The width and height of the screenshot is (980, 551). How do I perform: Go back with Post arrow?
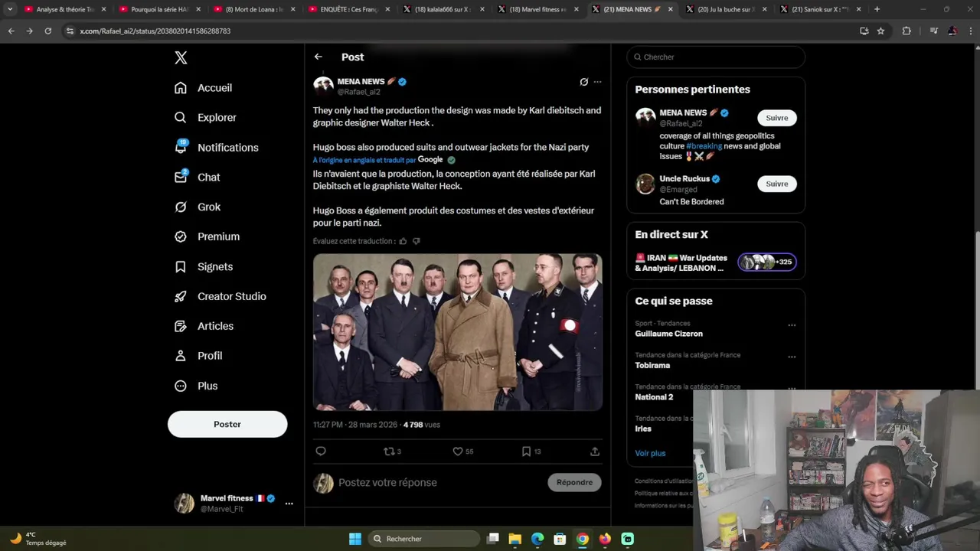318,57
